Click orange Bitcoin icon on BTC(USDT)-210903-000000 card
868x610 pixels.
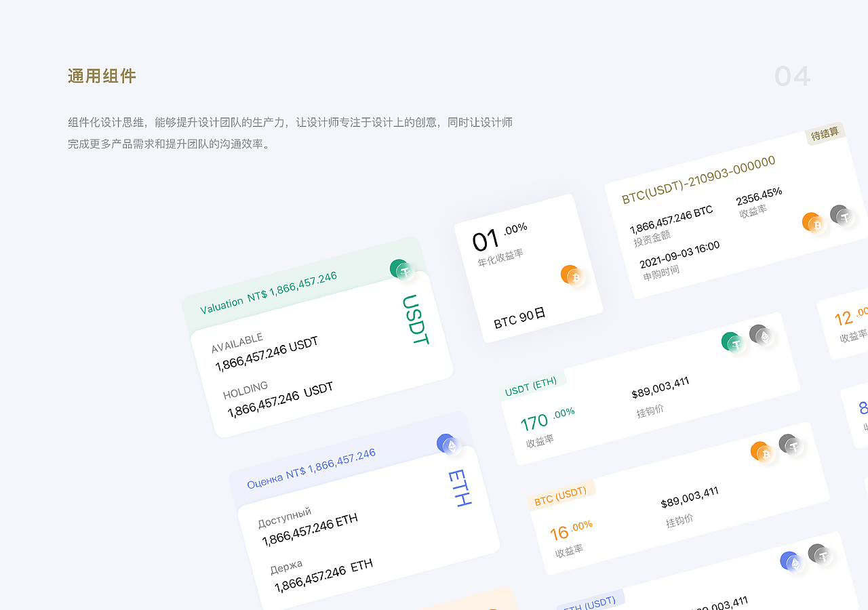tap(814, 224)
